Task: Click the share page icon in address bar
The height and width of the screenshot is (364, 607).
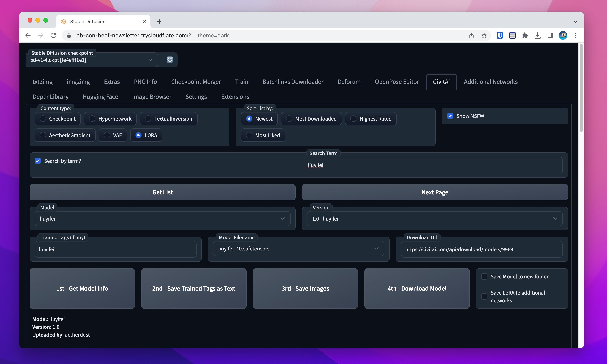Action: coord(471,35)
